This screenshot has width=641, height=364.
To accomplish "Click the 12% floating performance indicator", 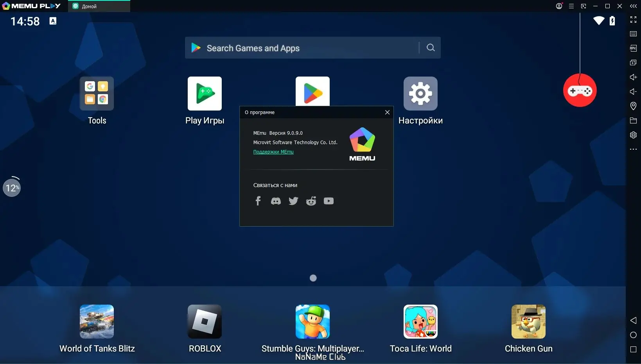I will pos(12,187).
